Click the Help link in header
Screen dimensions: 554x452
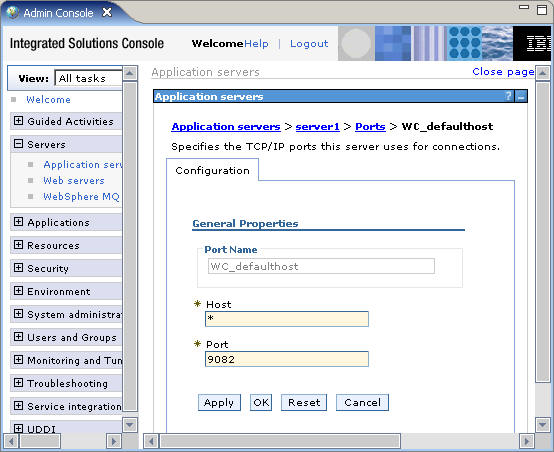pyautogui.click(x=256, y=43)
